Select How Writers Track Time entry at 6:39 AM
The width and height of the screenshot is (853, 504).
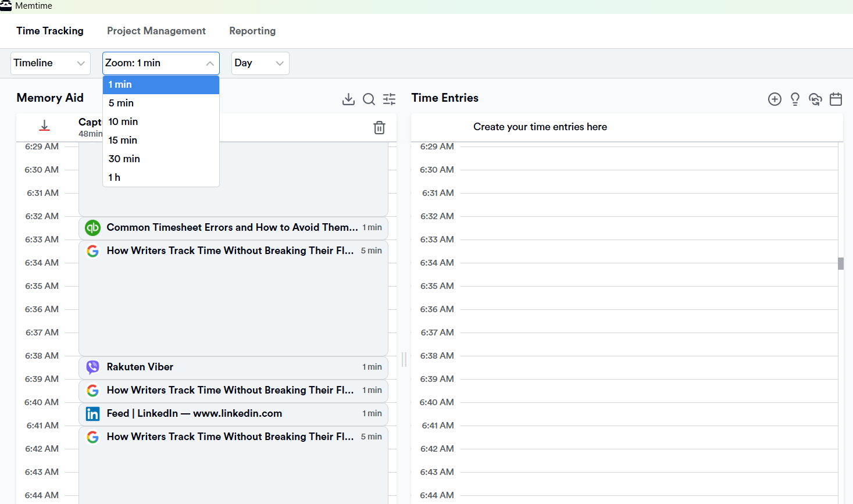233,391
